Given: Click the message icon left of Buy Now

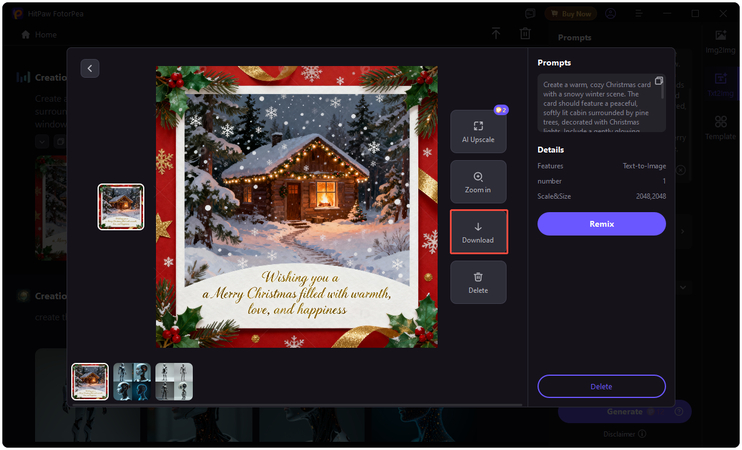Looking at the screenshot, I should (530, 14).
